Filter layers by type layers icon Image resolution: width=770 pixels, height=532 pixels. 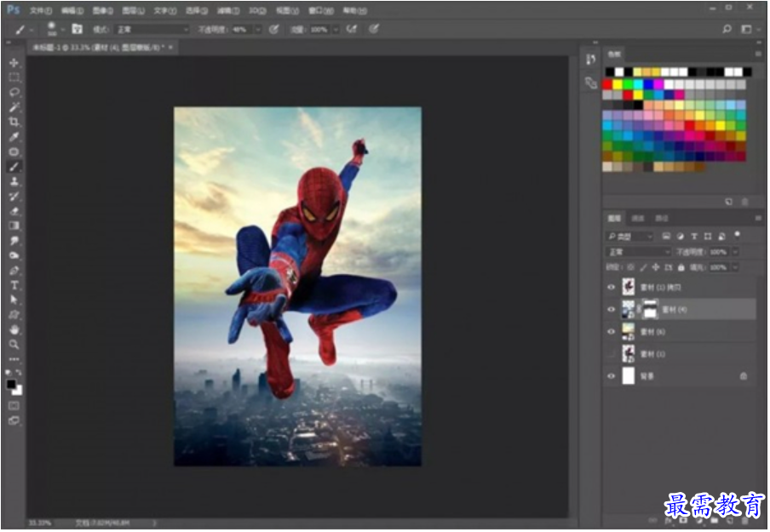pos(694,236)
